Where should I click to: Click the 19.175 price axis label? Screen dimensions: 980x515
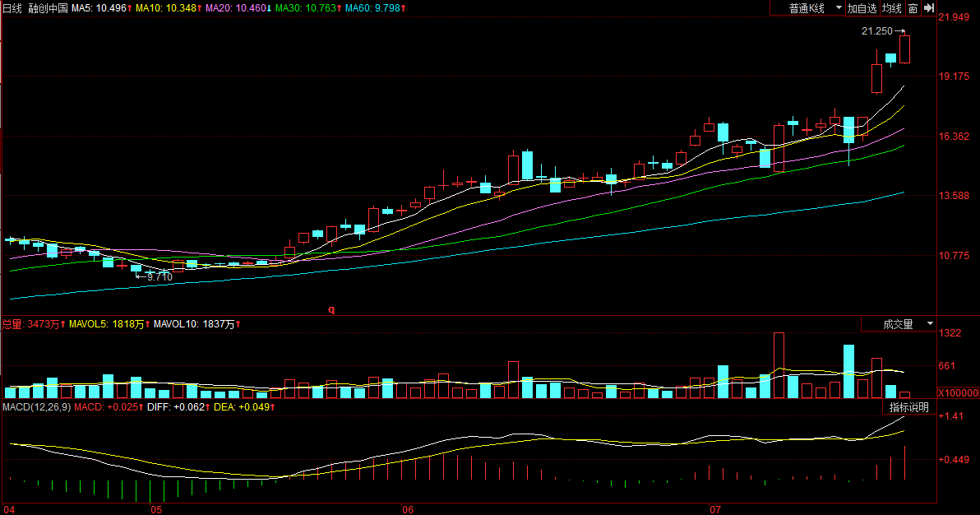(954, 77)
